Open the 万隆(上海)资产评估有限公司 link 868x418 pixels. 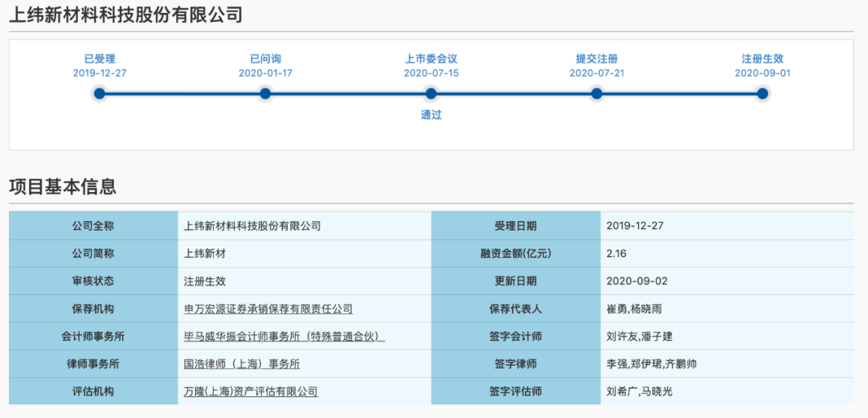pos(250,391)
